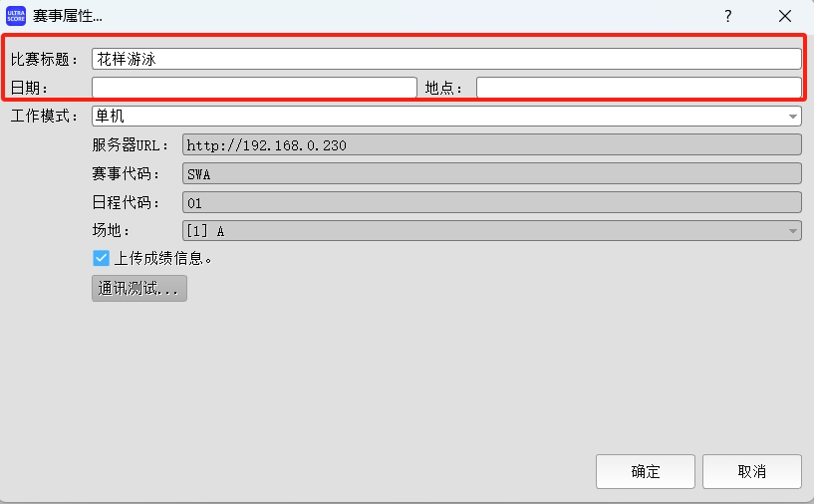Click the 通讯测试... button
This screenshot has height=504, width=814.
pyautogui.click(x=139, y=289)
